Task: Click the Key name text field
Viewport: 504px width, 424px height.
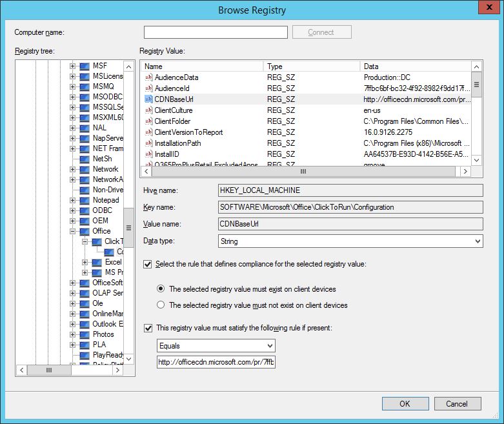Action: click(350, 207)
